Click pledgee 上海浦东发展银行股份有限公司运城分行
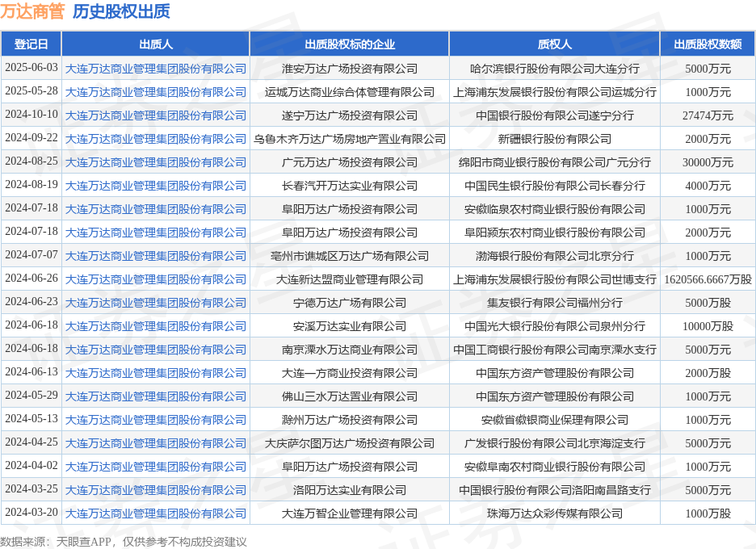 click(554, 92)
